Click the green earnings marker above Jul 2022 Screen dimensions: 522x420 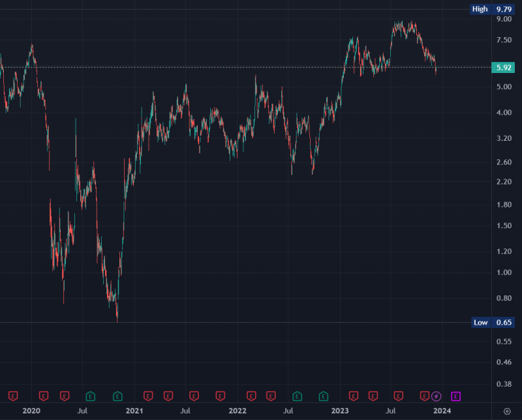tap(298, 396)
